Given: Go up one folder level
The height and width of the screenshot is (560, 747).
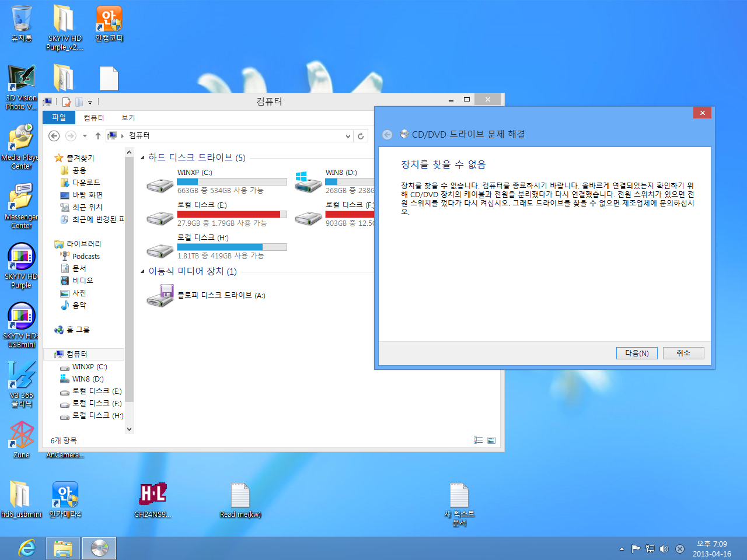Looking at the screenshot, I should point(98,136).
